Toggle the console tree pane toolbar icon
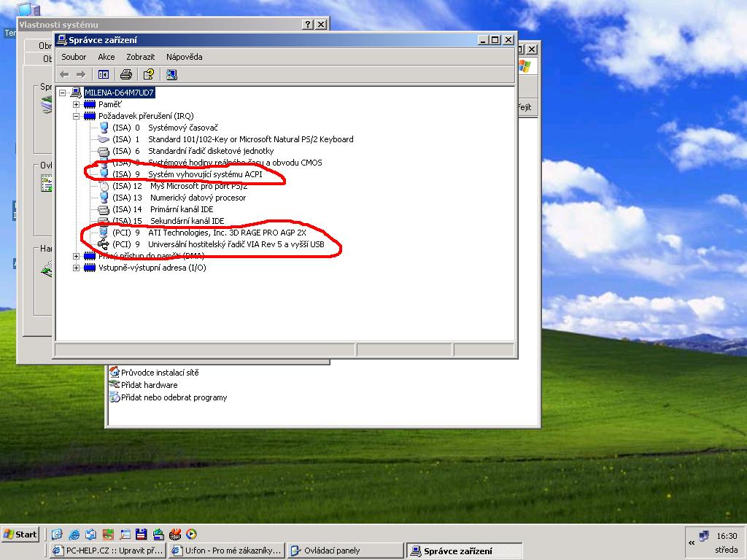The image size is (747, 560). tap(104, 75)
